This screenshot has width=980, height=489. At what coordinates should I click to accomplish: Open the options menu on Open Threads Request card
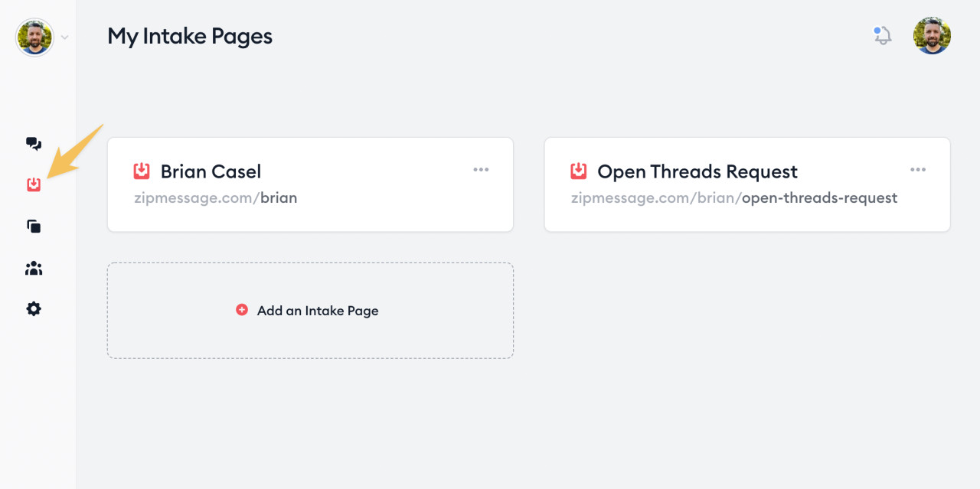[917, 170]
